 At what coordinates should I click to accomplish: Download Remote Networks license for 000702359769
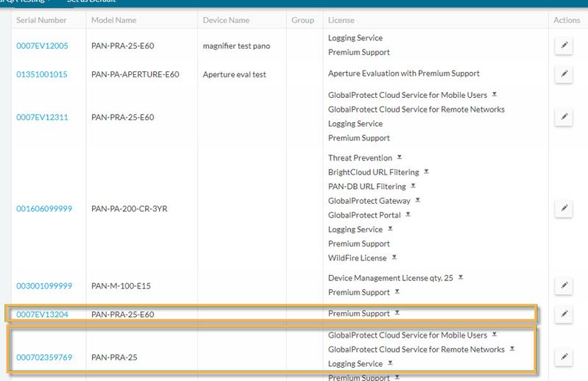512,349
